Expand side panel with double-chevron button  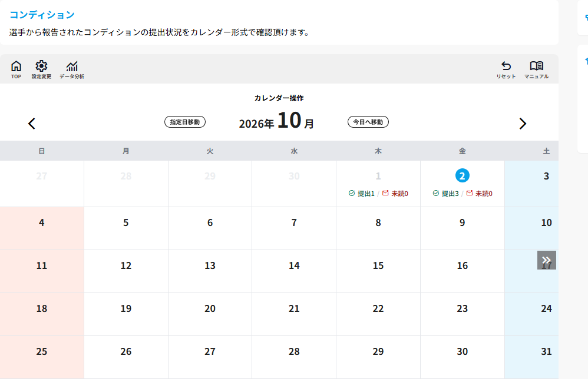point(547,260)
